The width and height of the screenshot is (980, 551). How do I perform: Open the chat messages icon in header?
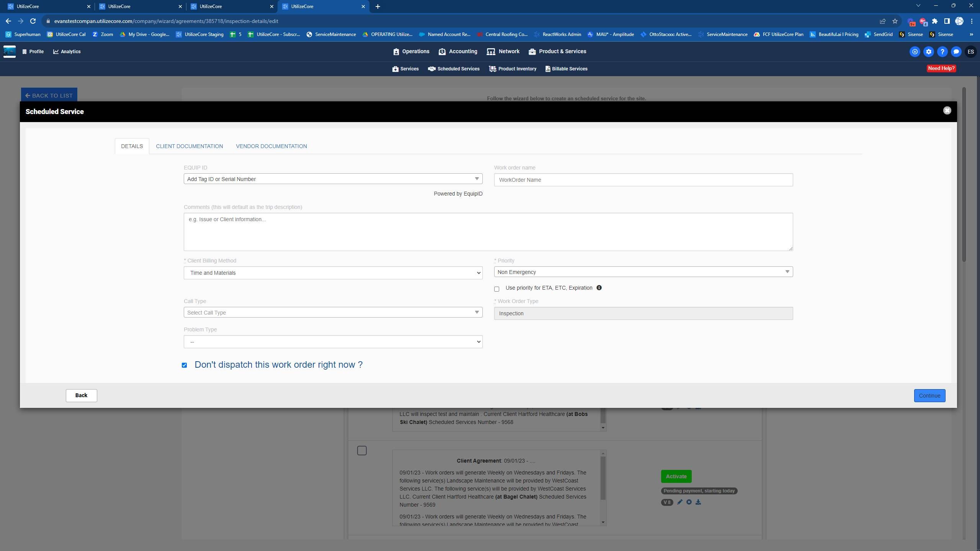click(x=956, y=52)
